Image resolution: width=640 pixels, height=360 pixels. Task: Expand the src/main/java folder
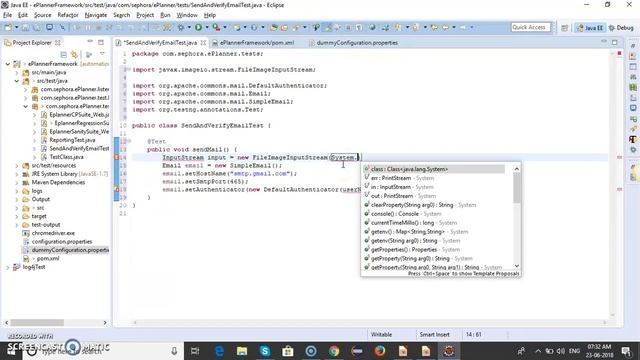[x=17, y=73]
